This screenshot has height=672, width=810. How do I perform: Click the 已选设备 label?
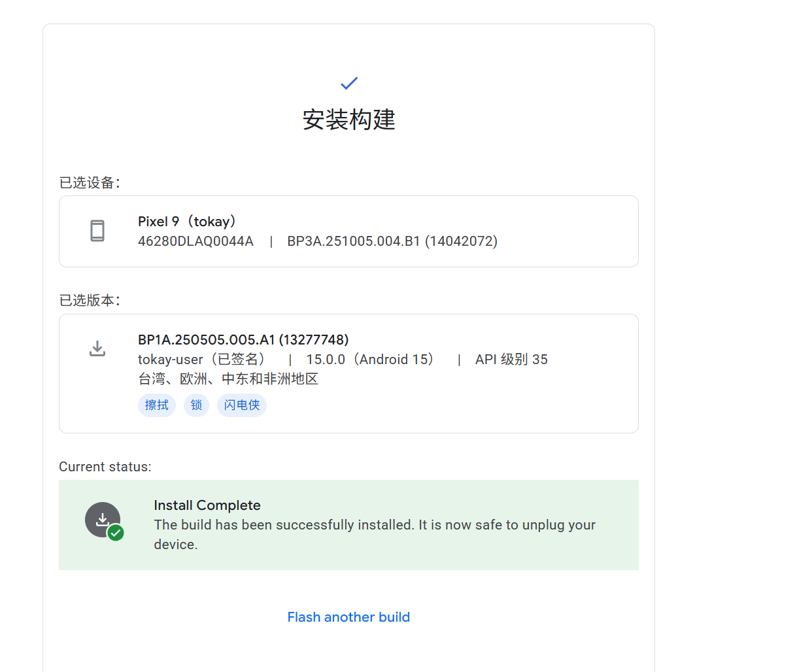[x=90, y=182]
